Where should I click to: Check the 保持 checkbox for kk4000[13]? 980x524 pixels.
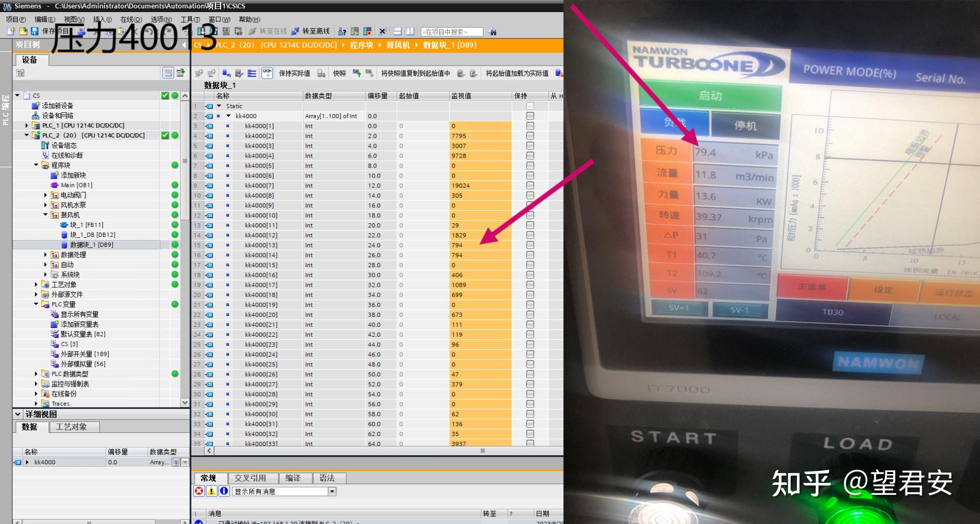coord(530,245)
